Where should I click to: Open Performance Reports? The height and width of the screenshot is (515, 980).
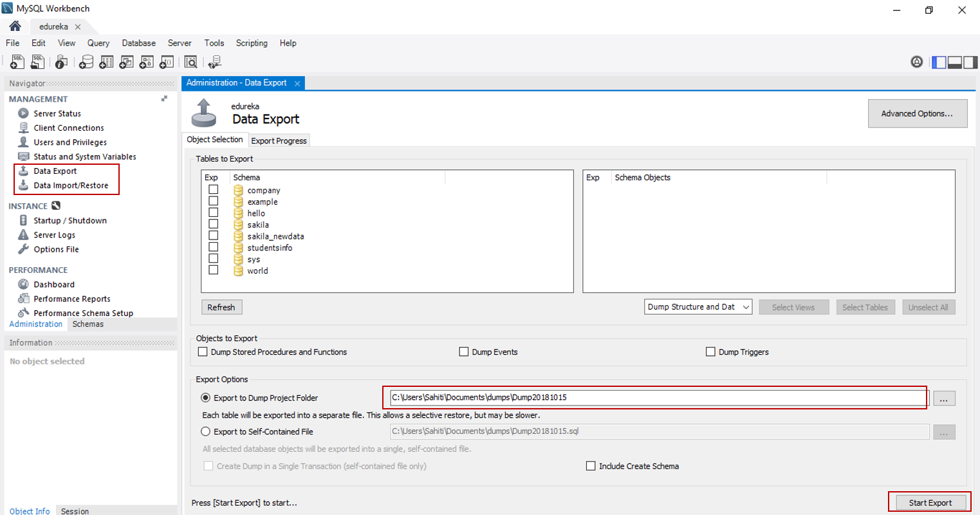click(71, 299)
